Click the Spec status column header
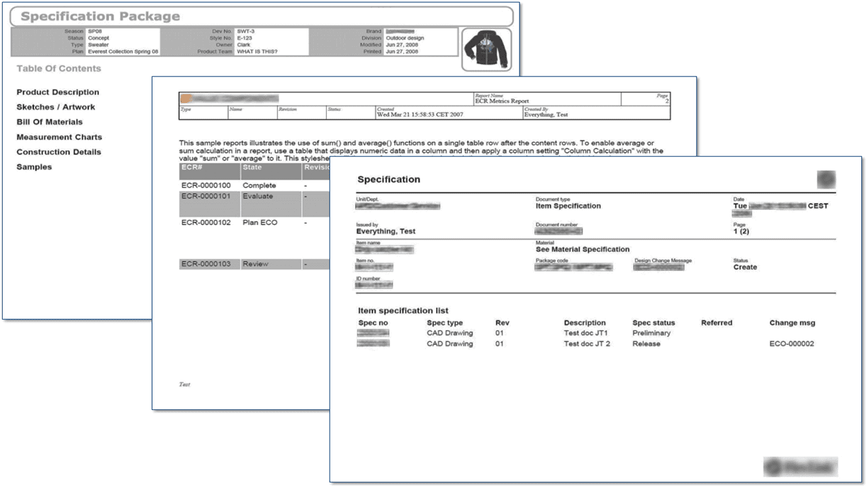The height and width of the screenshot is (488, 868). pyautogui.click(x=653, y=323)
